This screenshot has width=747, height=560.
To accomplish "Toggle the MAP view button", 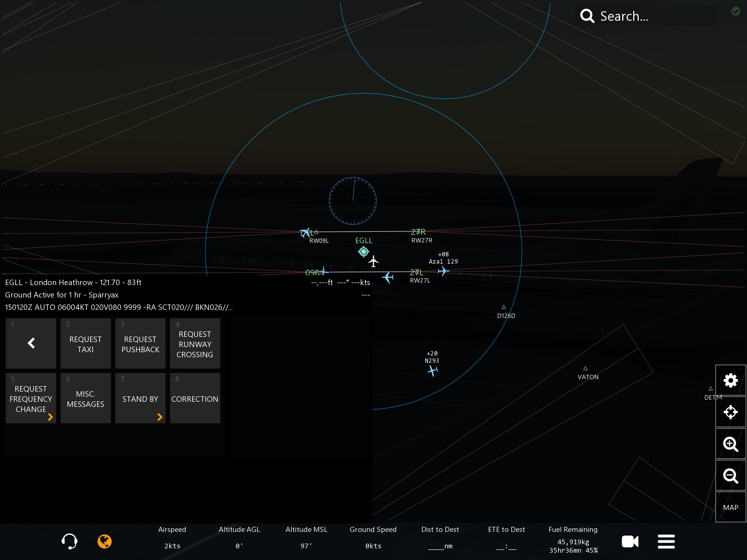I will click(x=730, y=507).
